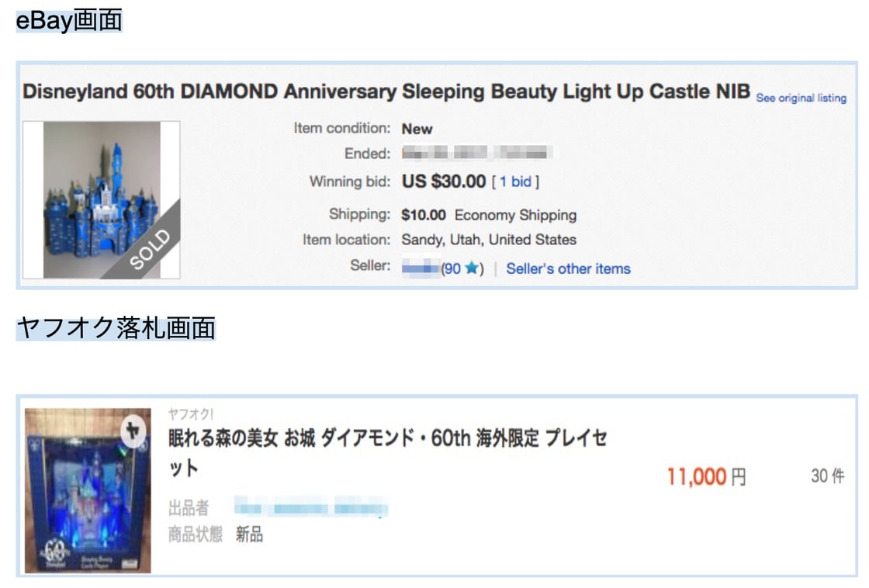Click the 11,000円 price
The width and height of the screenshot is (869, 588).
tap(706, 476)
